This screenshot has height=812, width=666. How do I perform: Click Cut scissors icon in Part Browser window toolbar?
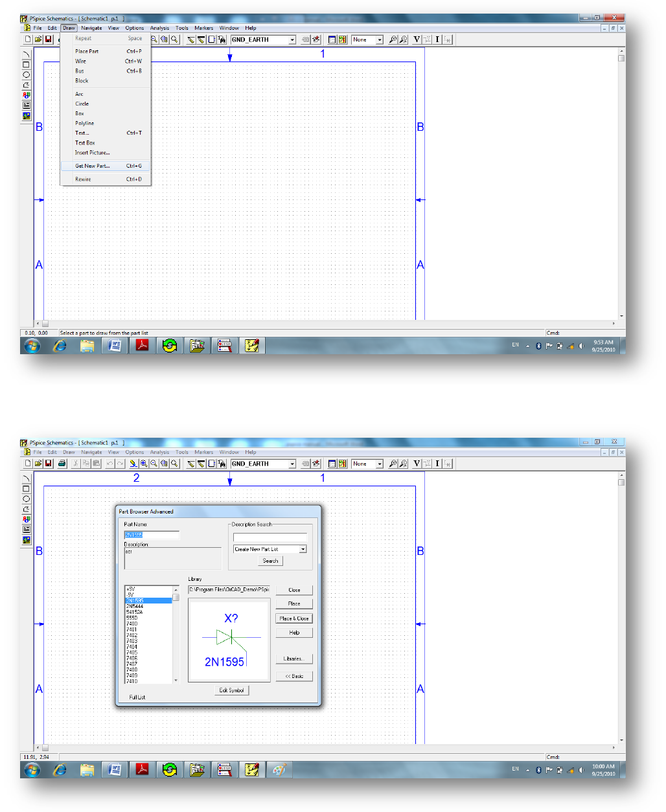(x=75, y=464)
